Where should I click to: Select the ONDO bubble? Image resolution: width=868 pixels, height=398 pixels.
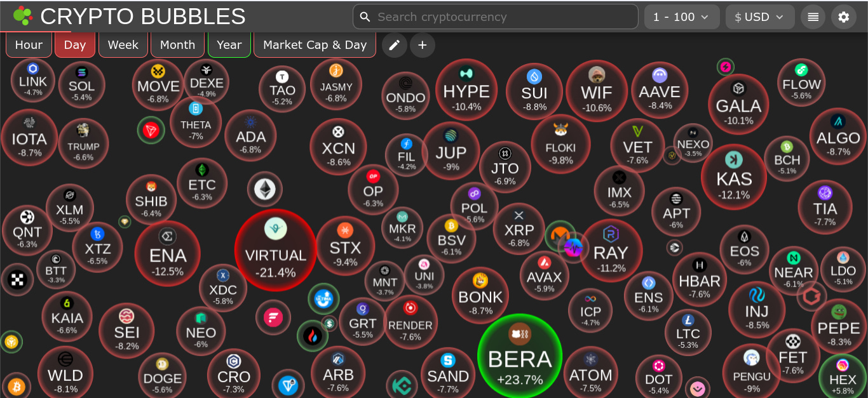[x=405, y=96]
